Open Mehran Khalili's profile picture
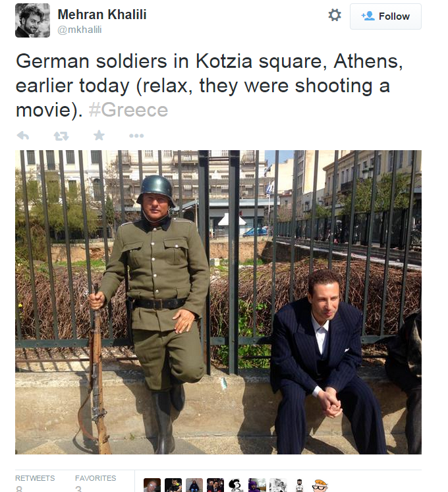Screen dimensions: 448x492 (32, 20)
